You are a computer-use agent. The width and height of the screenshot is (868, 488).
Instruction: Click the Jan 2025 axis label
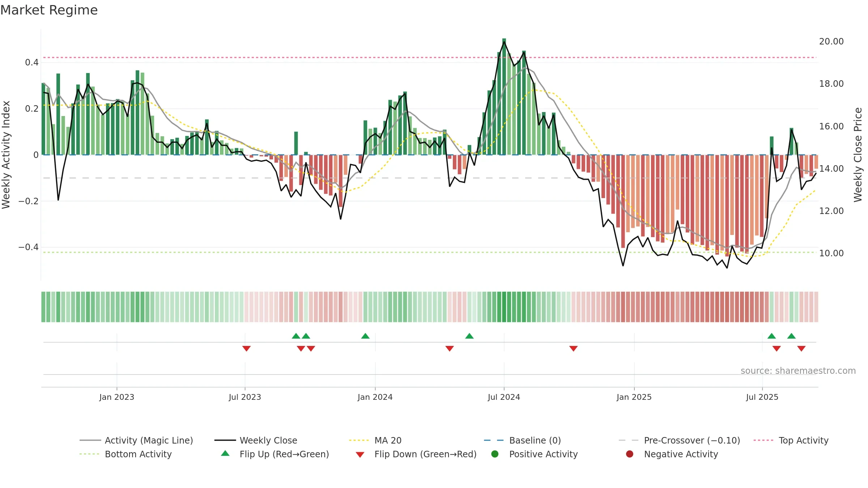coord(634,397)
